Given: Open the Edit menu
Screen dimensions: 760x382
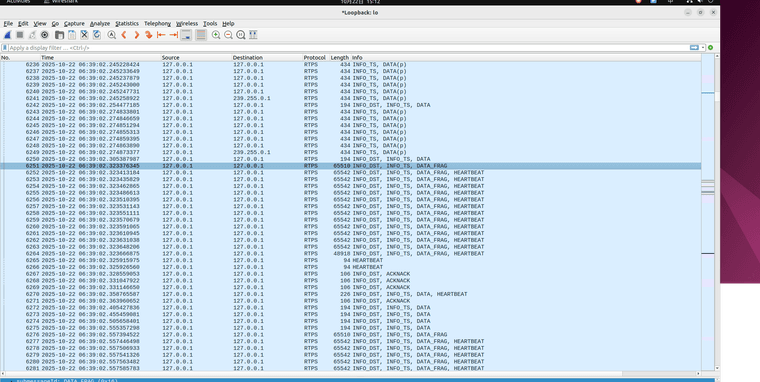Looking at the screenshot, I should 23,23.
